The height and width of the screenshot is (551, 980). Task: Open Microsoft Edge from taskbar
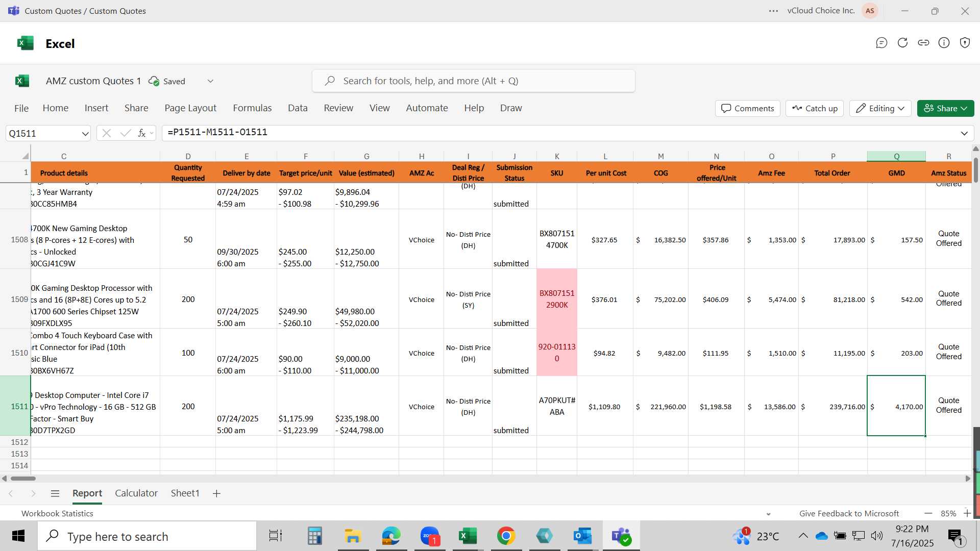391,536
